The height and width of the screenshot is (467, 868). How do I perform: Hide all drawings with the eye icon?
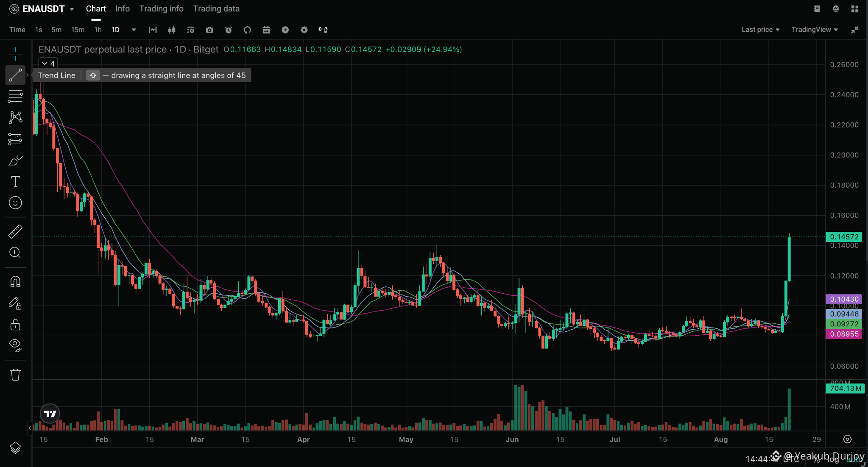15,346
